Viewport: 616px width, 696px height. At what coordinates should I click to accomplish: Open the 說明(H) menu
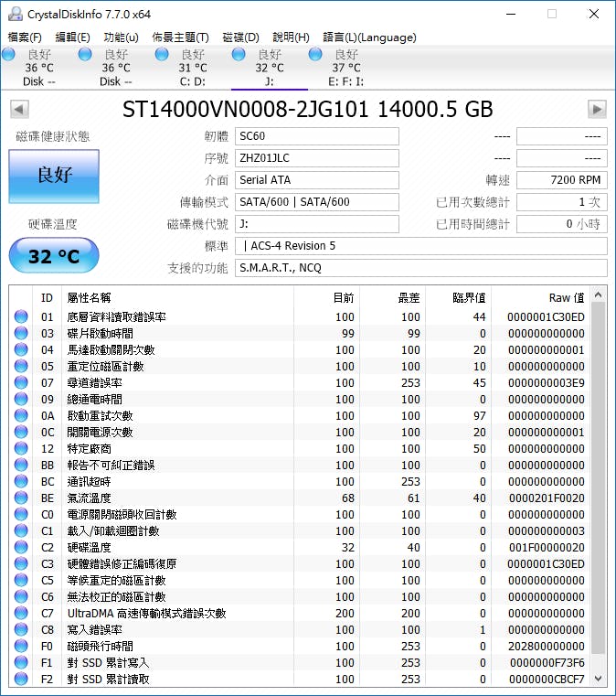(x=291, y=37)
